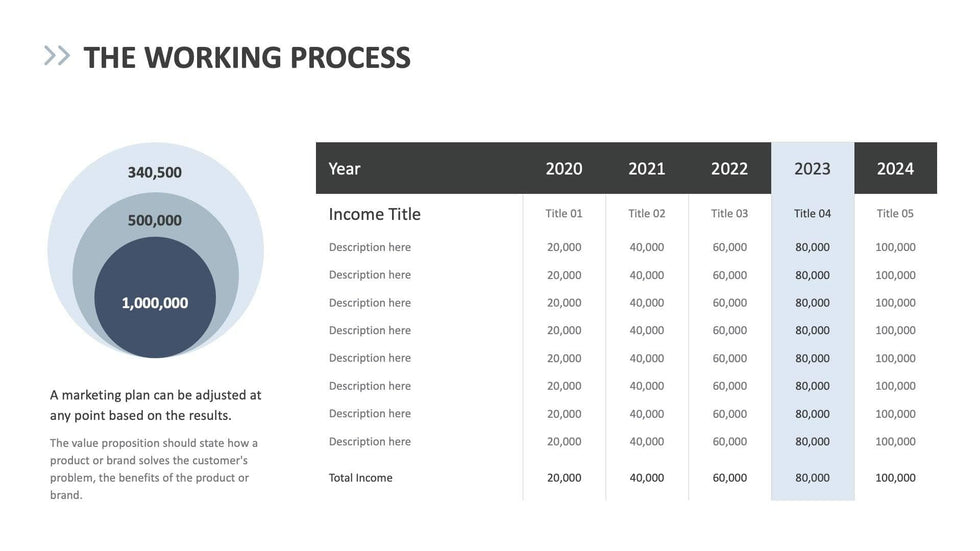Screen dimensions: 980x551
Task: Click the double chevron icon beside the title
Action: click(x=57, y=56)
